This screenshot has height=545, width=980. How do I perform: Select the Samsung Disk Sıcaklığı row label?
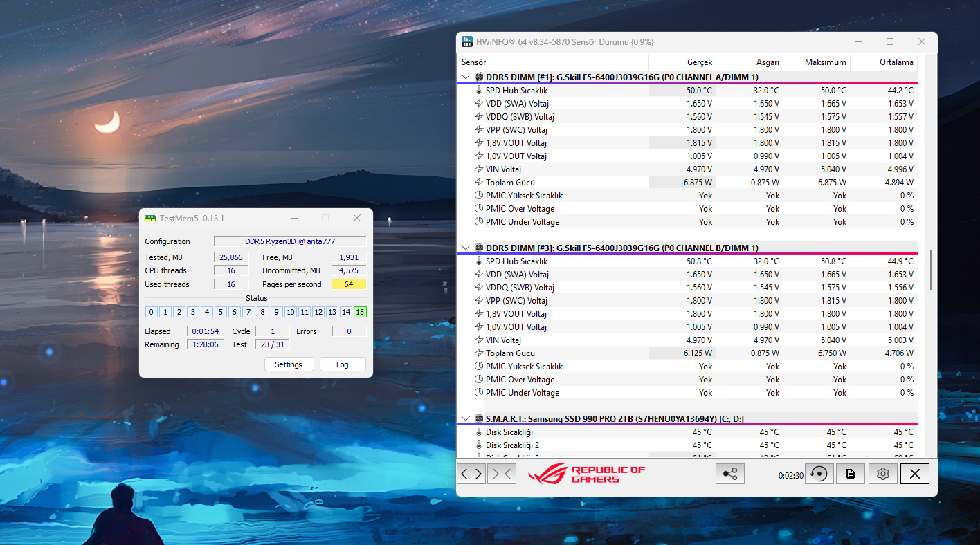pyautogui.click(x=509, y=432)
